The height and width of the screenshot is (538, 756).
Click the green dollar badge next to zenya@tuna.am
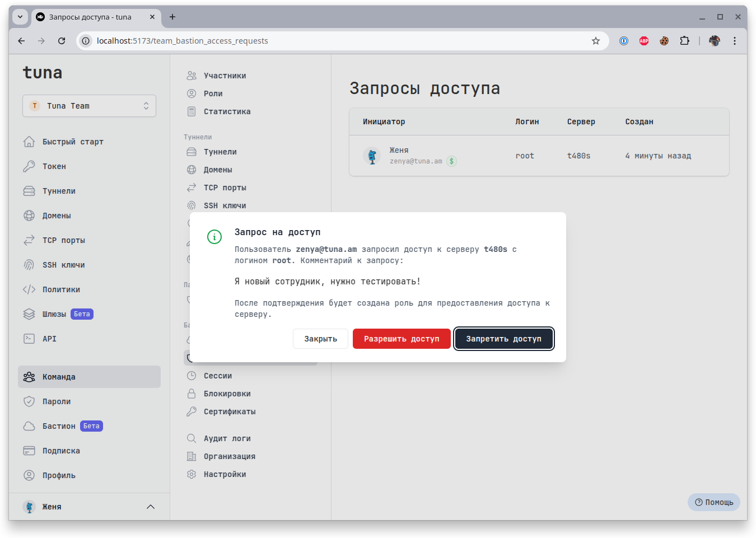click(x=451, y=161)
